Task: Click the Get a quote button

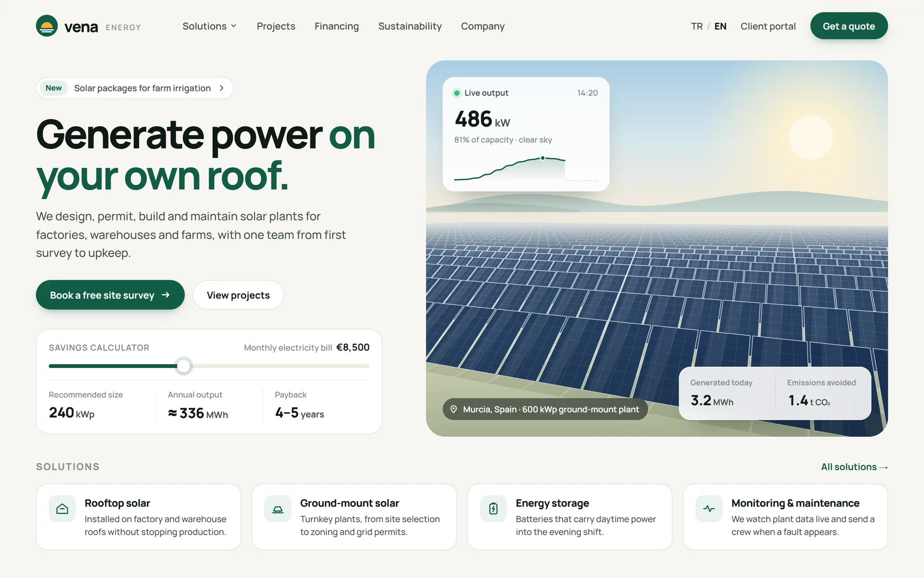Action: click(x=849, y=26)
